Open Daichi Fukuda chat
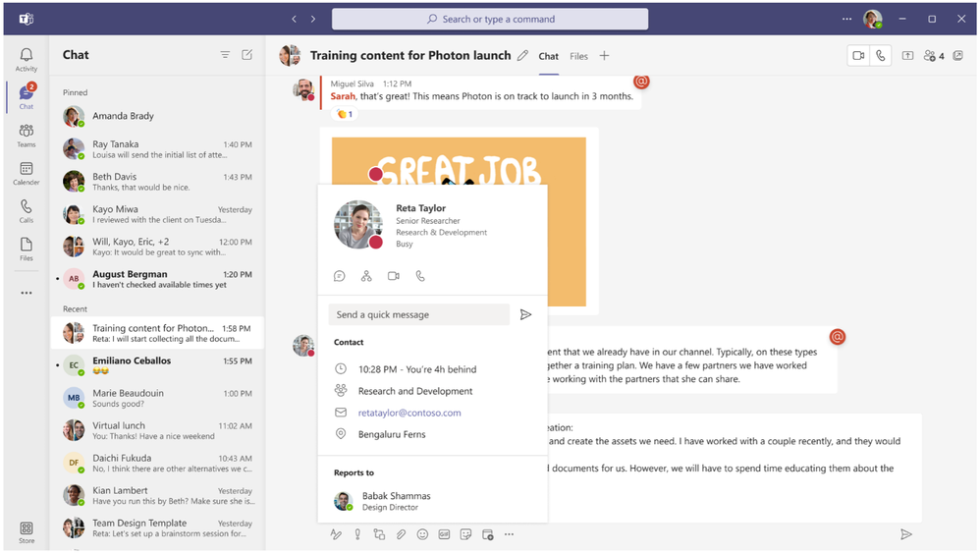The height and width of the screenshot is (554, 980). point(157,463)
